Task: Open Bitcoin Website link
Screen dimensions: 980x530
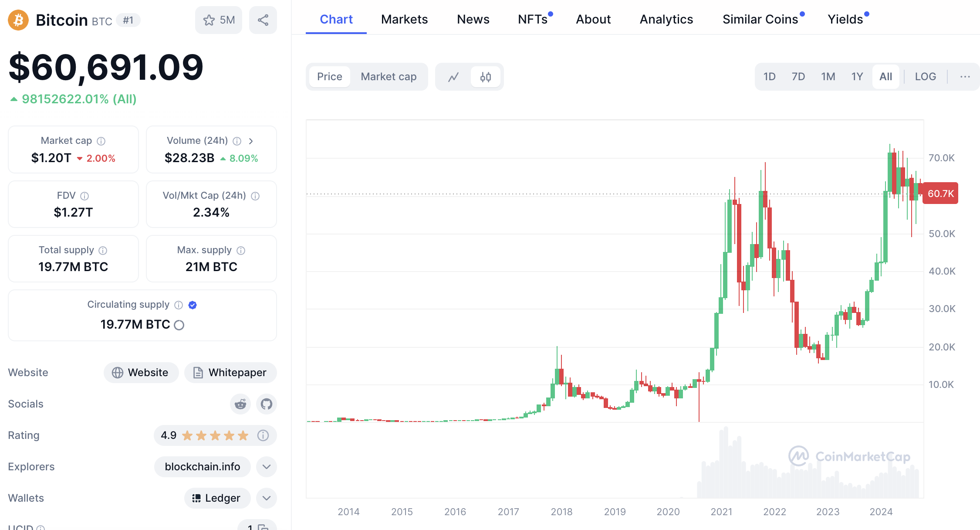Action: pos(141,373)
